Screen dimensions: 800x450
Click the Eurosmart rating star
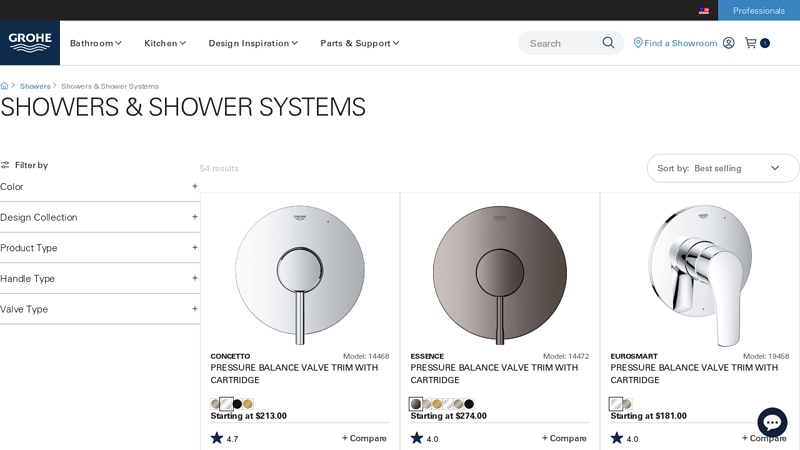[x=617, y=438]
